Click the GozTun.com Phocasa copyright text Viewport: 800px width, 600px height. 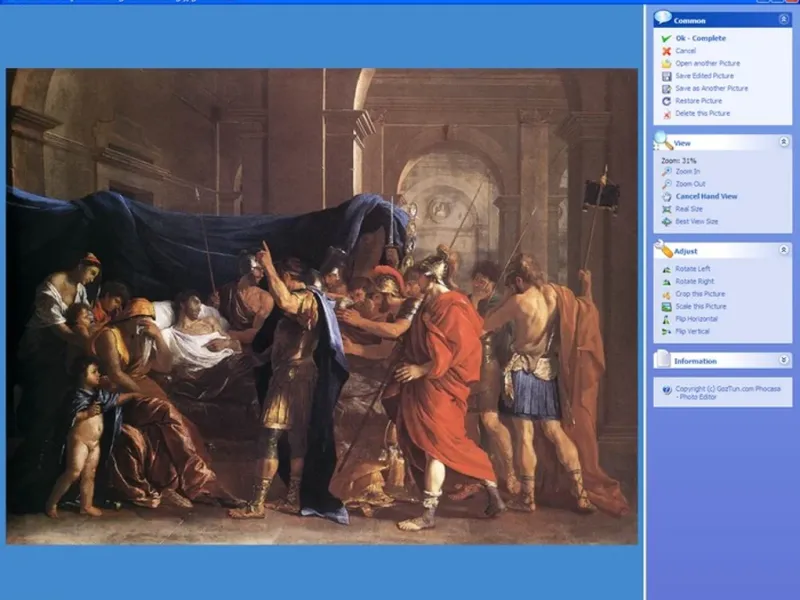728,392
